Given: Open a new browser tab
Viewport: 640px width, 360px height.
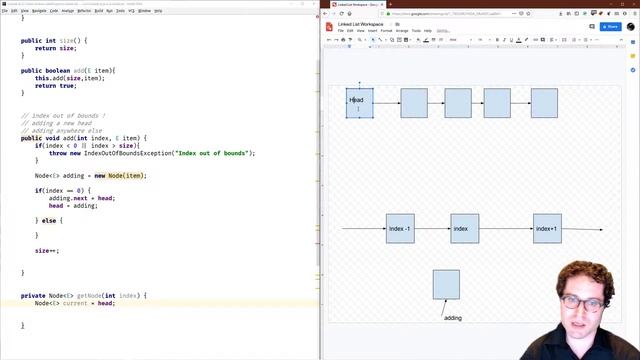Looking at the screenshot, I should click(x=390, y=4).
